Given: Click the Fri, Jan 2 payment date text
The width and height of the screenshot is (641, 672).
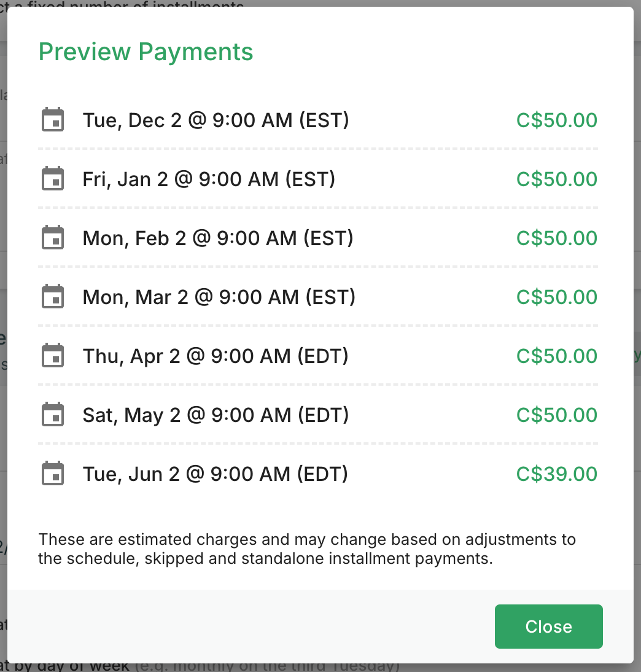Looking at the screenshot, I should coord(209,179).
